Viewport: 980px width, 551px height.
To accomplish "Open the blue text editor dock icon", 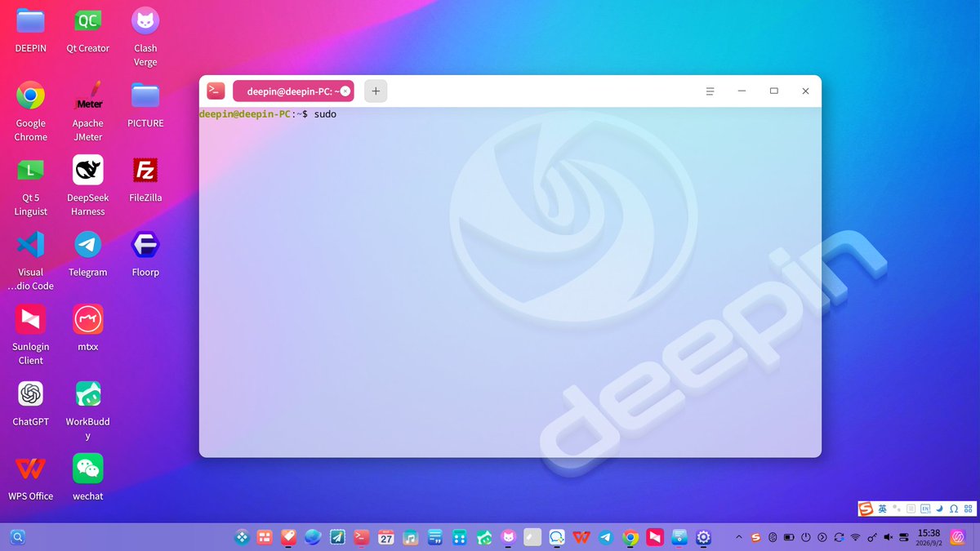I will coord(435,537).
